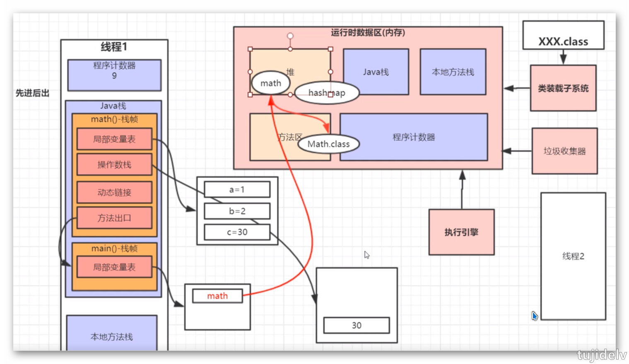Select the 类装载子系统 box
This screenshot has height=364, width=629.
(x=563, y=88)
